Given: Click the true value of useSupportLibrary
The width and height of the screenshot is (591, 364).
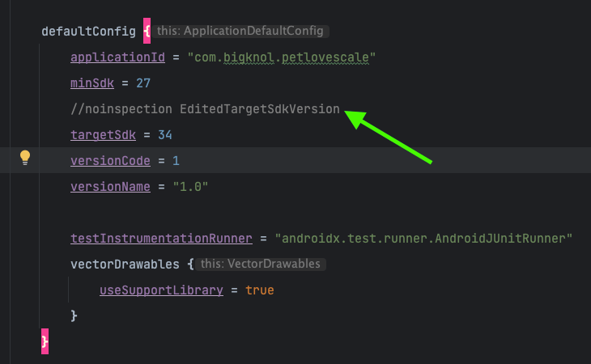Looking at the screenshot, I should pos(260,290).
